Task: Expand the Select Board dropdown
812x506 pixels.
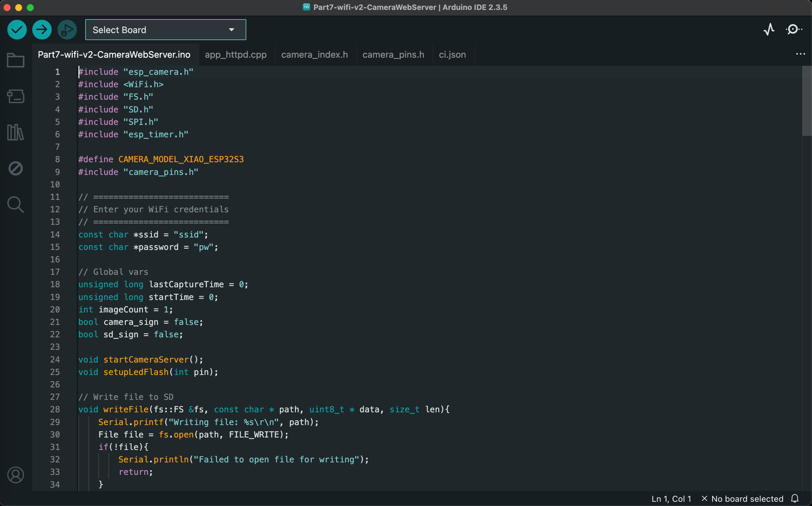Action: [165, 30]
